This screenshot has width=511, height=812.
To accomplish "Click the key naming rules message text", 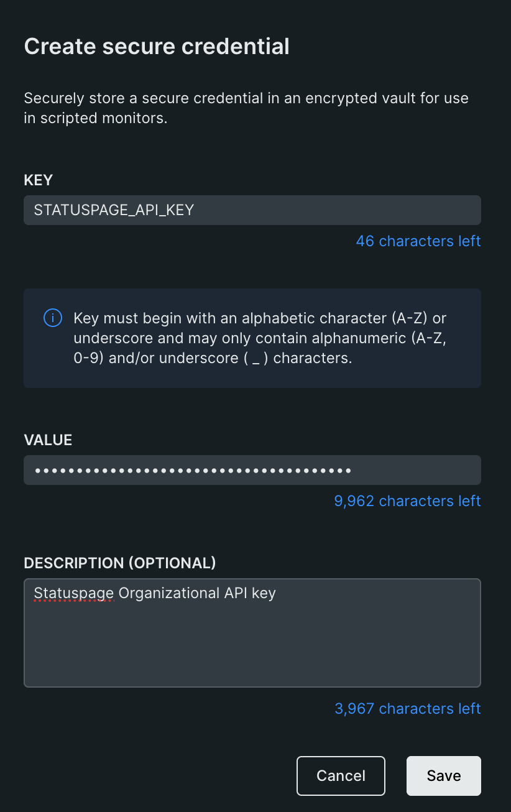I will click(x=260, y=338).
